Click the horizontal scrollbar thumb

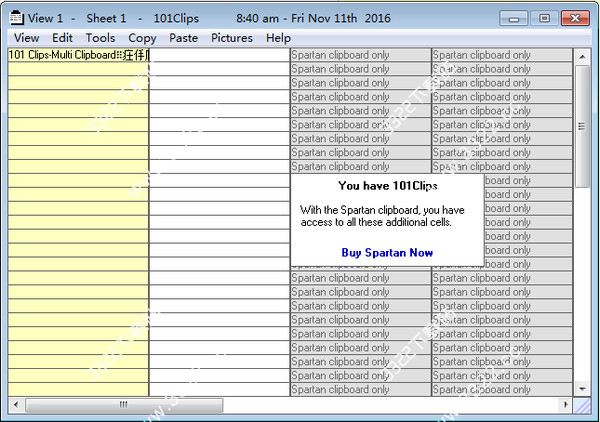point(124,405)
